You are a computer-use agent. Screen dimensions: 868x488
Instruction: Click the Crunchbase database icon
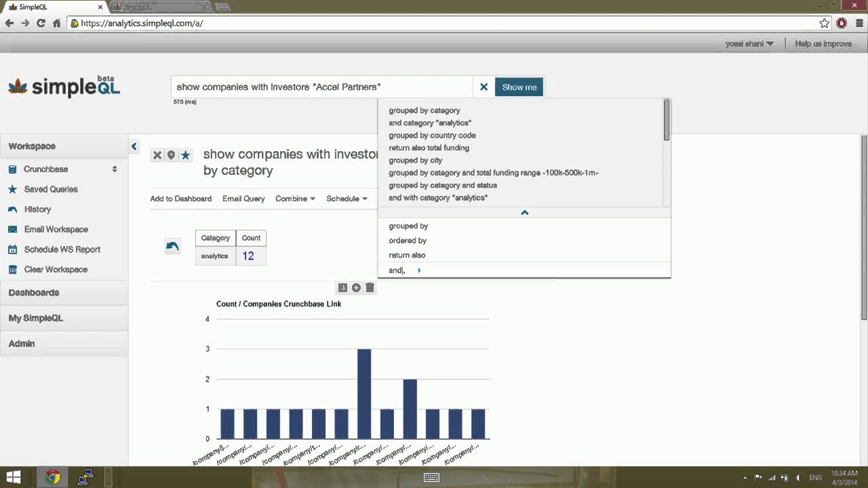point(12,169)
